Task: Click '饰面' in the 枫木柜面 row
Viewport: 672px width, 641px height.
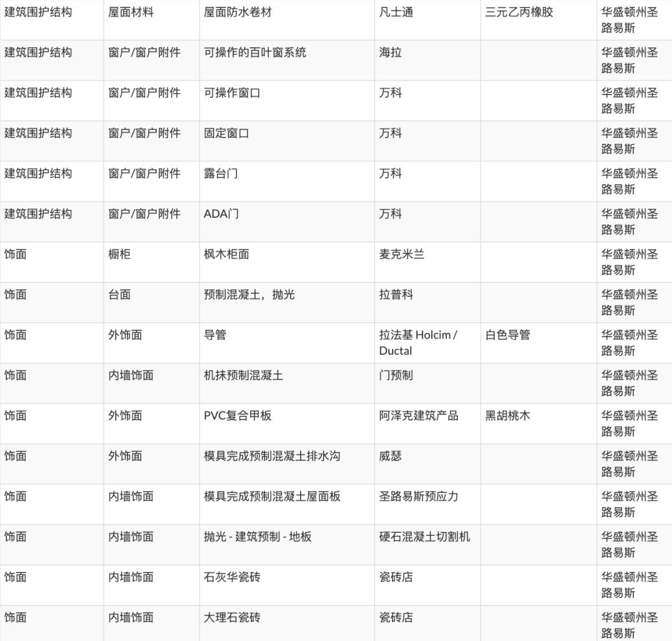Action: tap(16, 254)
